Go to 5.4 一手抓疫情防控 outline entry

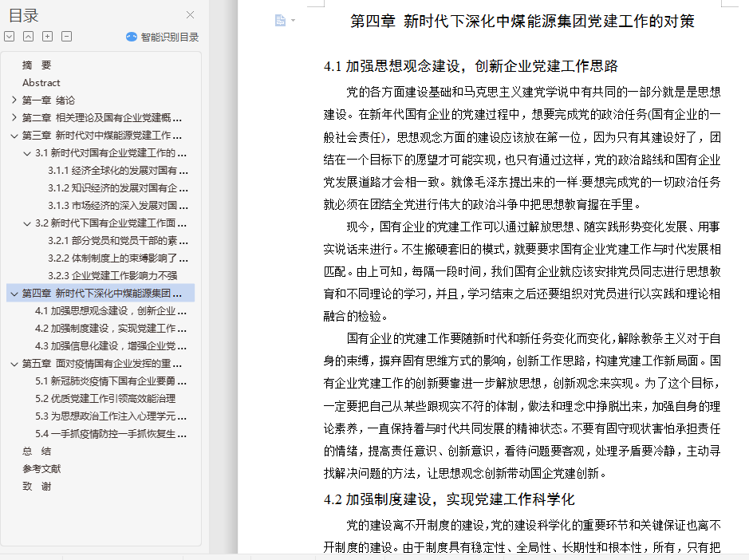111,434
